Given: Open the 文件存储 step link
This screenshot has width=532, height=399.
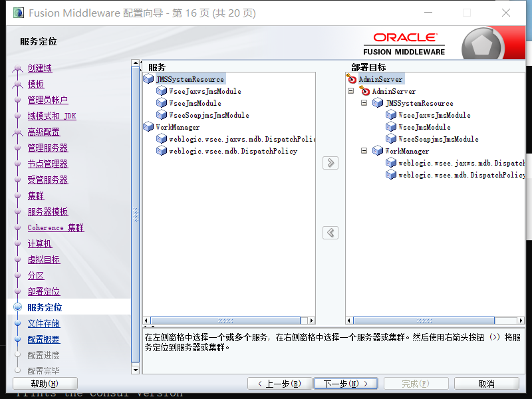Looking at the screenshot, I should (43, 323).
